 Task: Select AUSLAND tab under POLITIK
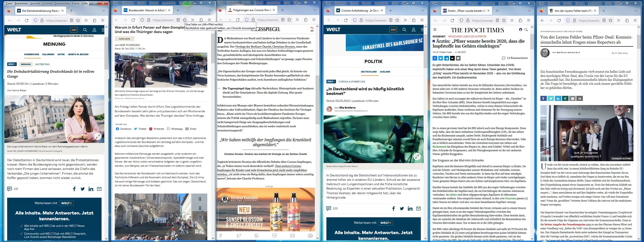(385, 72)
